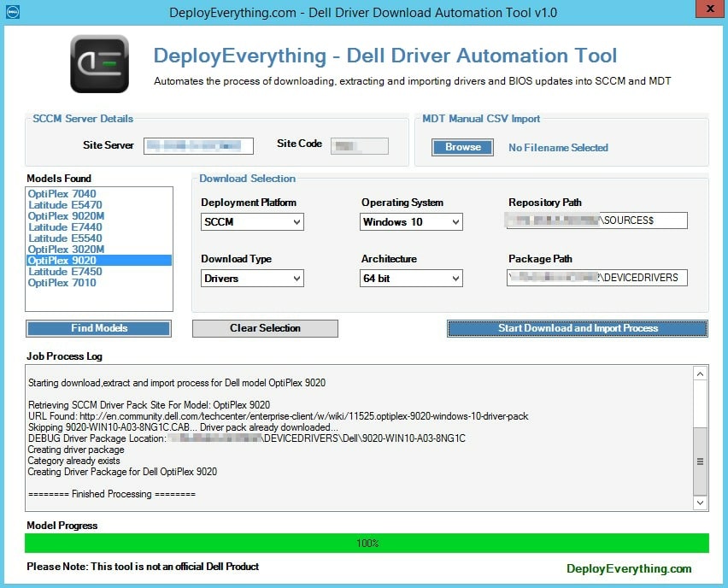Click the Finished Processing log line
Image resolution: width=728 pixels, height=588 pixels.
pos(112,494)
